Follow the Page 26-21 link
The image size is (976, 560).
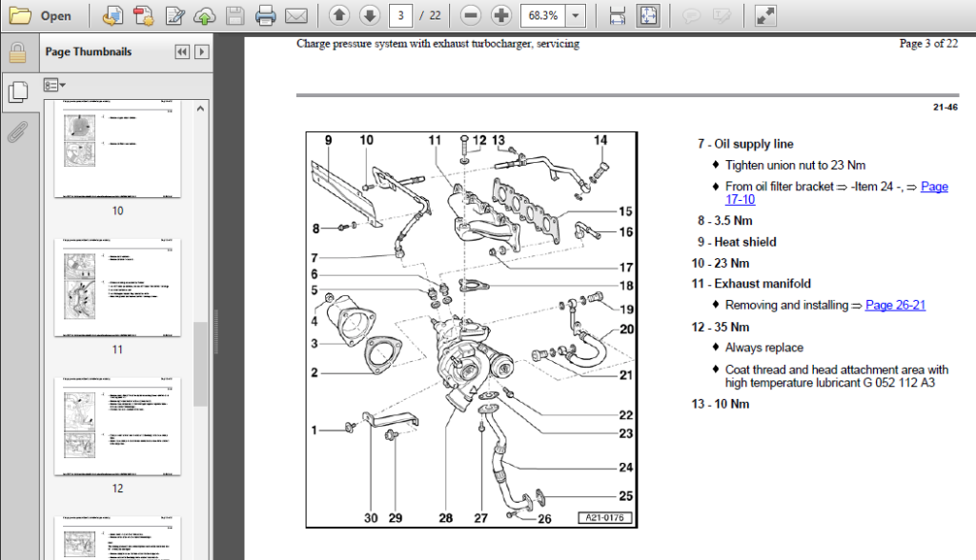tap(895, 305)
